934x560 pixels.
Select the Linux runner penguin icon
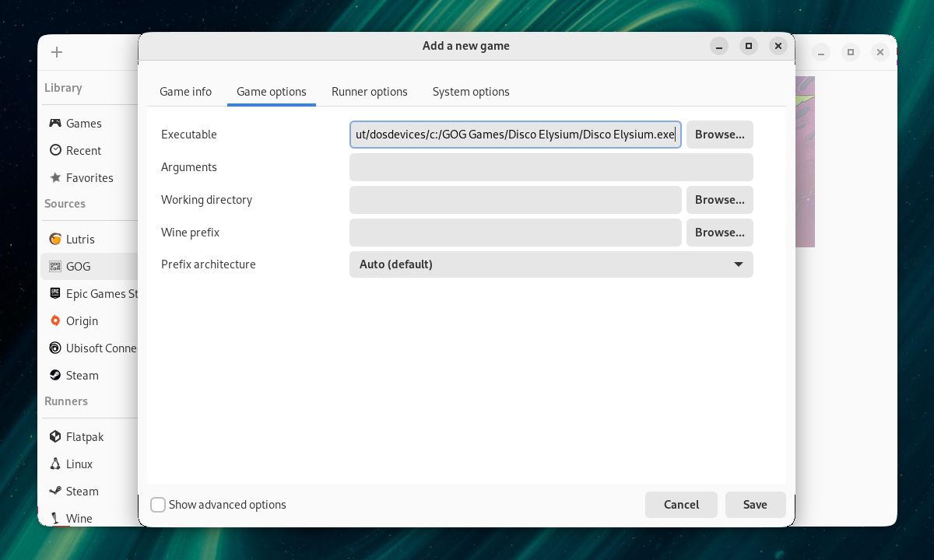[55, 464]
